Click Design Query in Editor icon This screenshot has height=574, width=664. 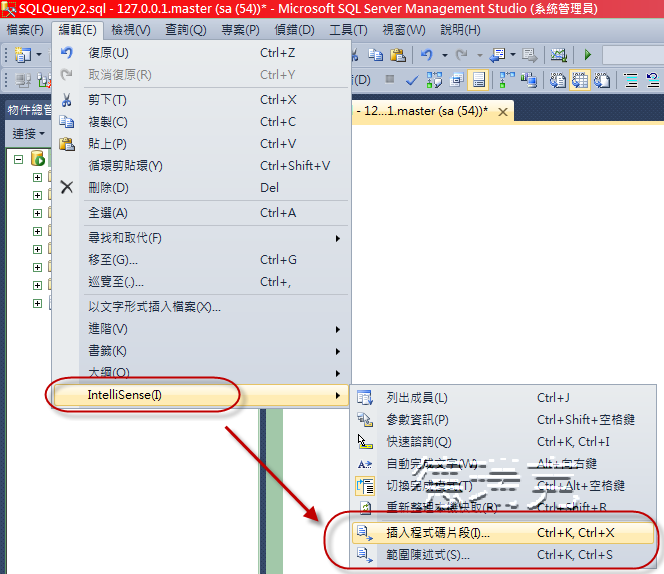456,80
